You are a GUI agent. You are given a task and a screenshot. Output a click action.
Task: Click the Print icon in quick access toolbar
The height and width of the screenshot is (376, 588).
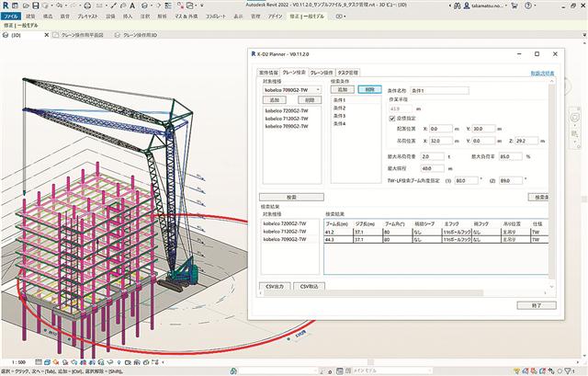(x=87, y=6)
